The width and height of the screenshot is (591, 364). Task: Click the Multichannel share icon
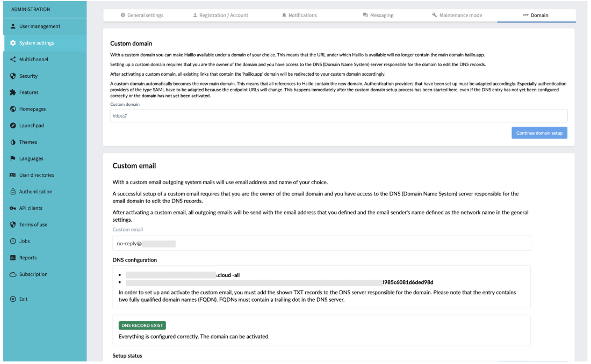13,60
